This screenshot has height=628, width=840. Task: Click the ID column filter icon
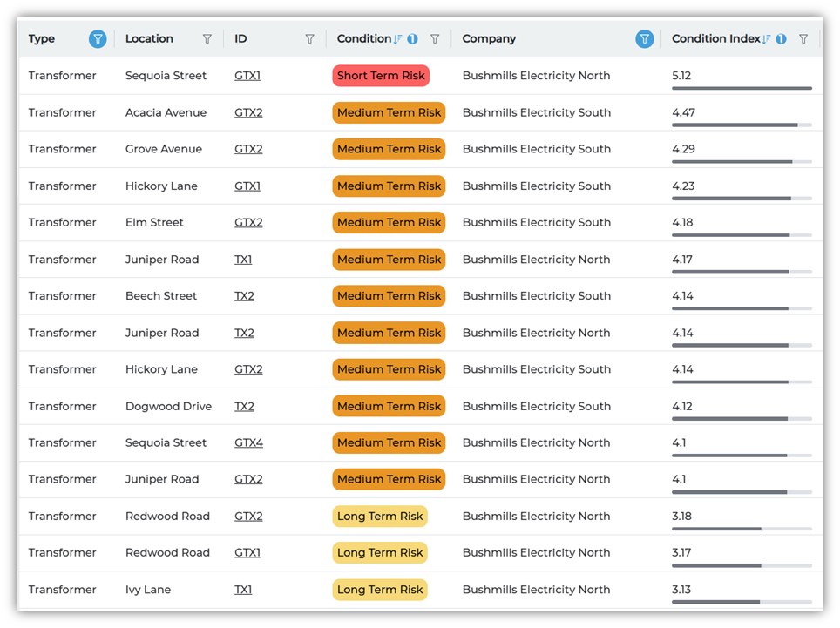[x=309, y=39]
